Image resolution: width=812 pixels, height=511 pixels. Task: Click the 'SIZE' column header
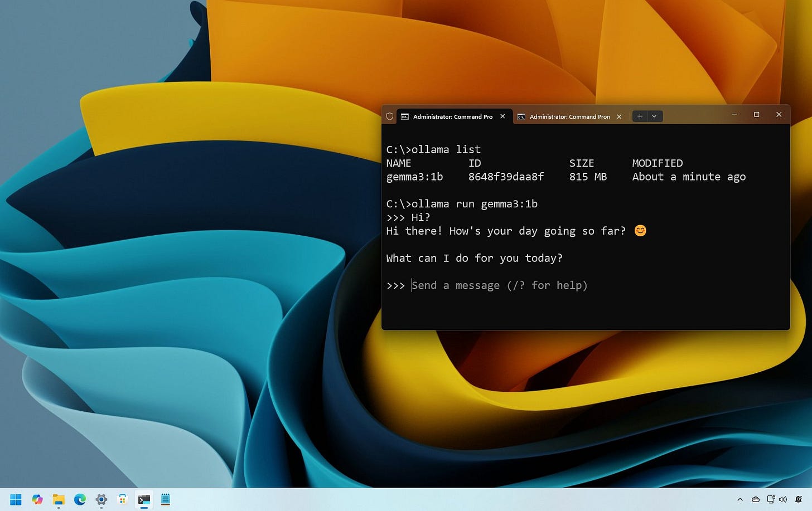pos(582,163)
